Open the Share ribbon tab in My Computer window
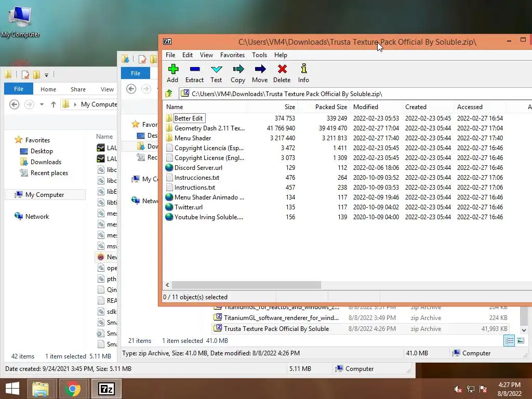Image resolution: width=532 pixels, height=399 pixels. click(x=78, y=89)
